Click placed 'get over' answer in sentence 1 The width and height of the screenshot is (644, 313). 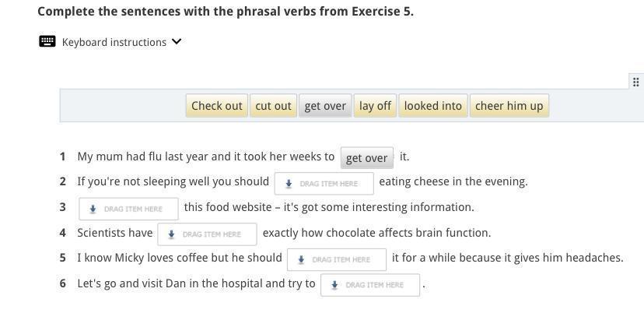point(366,158)
